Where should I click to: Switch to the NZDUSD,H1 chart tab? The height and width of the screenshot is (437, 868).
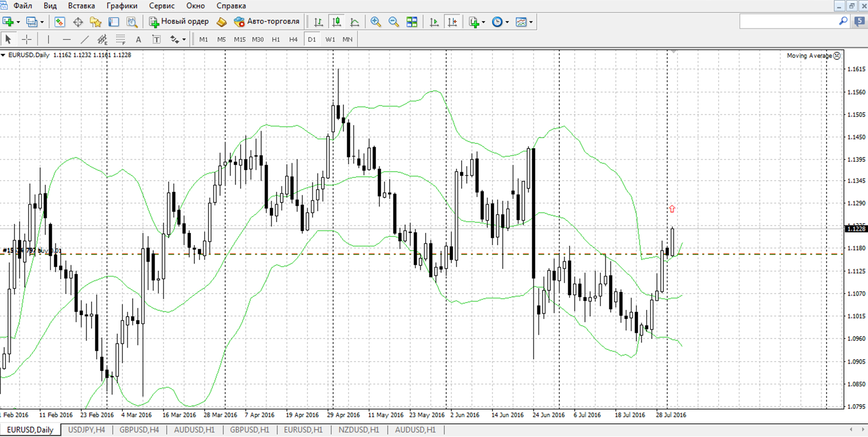(359, 430)
